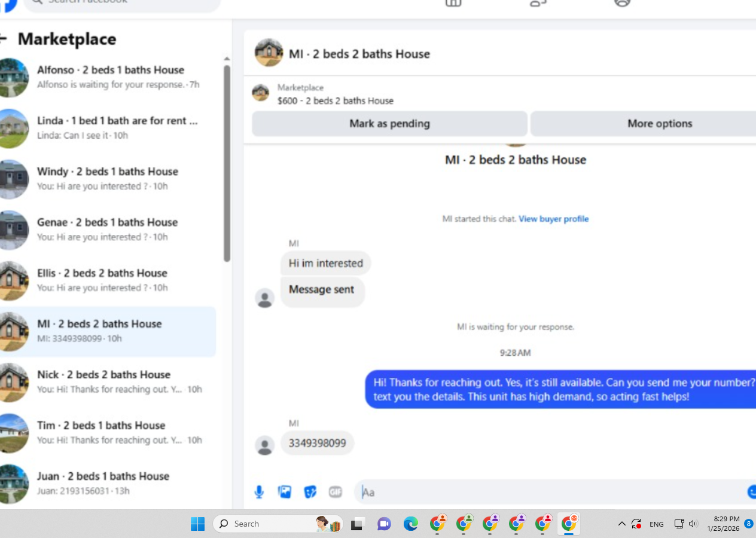Viewport: 756px width, 538px height.
Task: Open the volume control speaker icon
Action: [693, 524]
